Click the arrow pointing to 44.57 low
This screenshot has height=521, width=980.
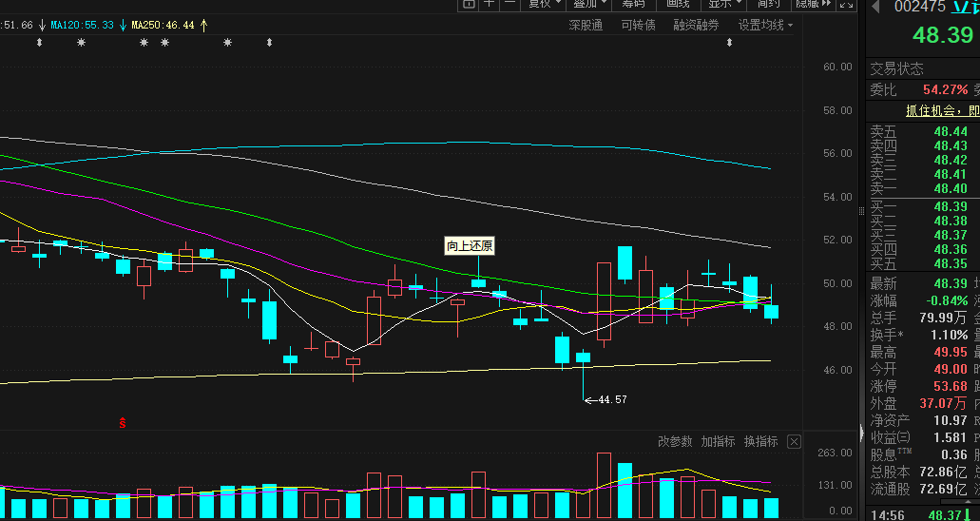(590, 400)
